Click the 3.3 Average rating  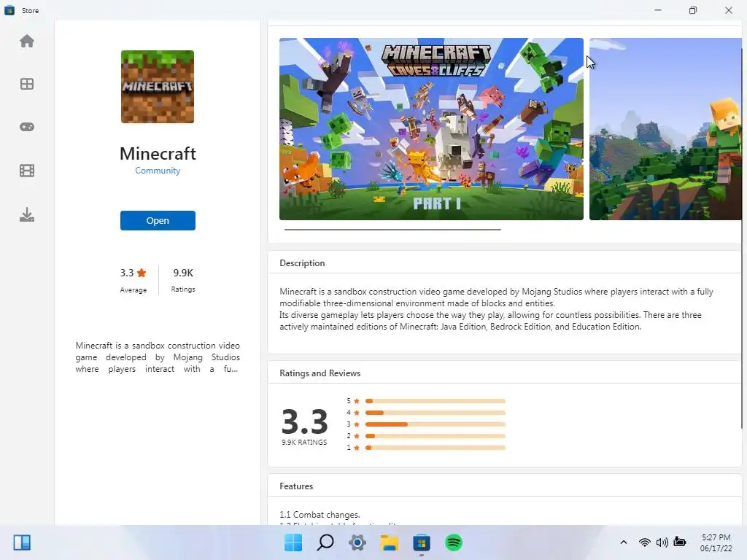[133, 280]
